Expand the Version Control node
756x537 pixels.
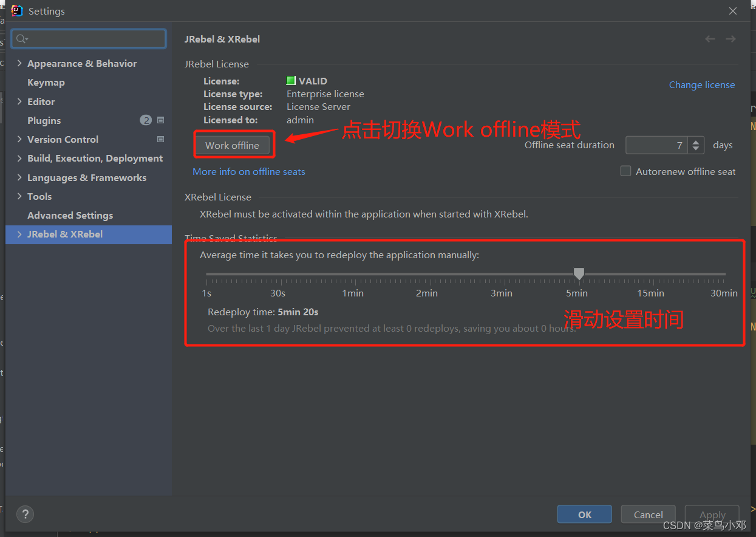point(19,139)
